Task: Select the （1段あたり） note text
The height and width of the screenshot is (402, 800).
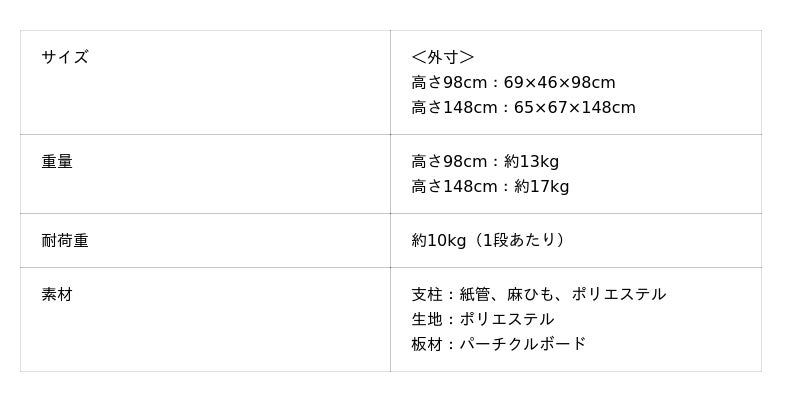Action: (520, 241)
